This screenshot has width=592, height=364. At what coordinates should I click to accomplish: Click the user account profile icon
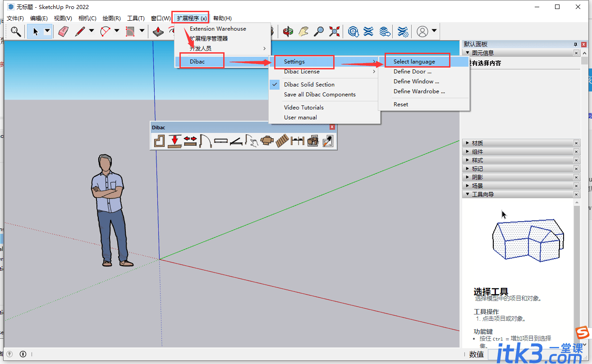pyautogui.click(x=422, y=31)
